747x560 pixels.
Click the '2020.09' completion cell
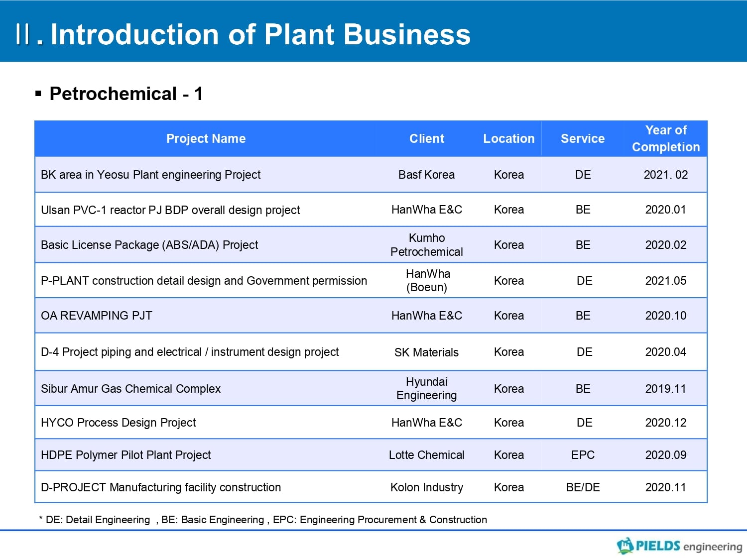point(666,455)
